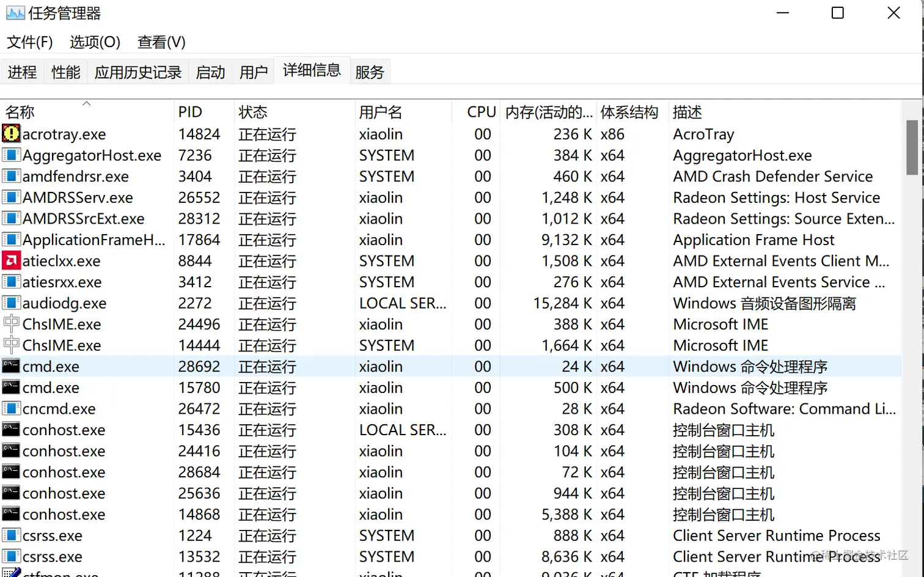Click the AggregatorHost.exe process icon
The image size is (924, 577).
point(11,155)
